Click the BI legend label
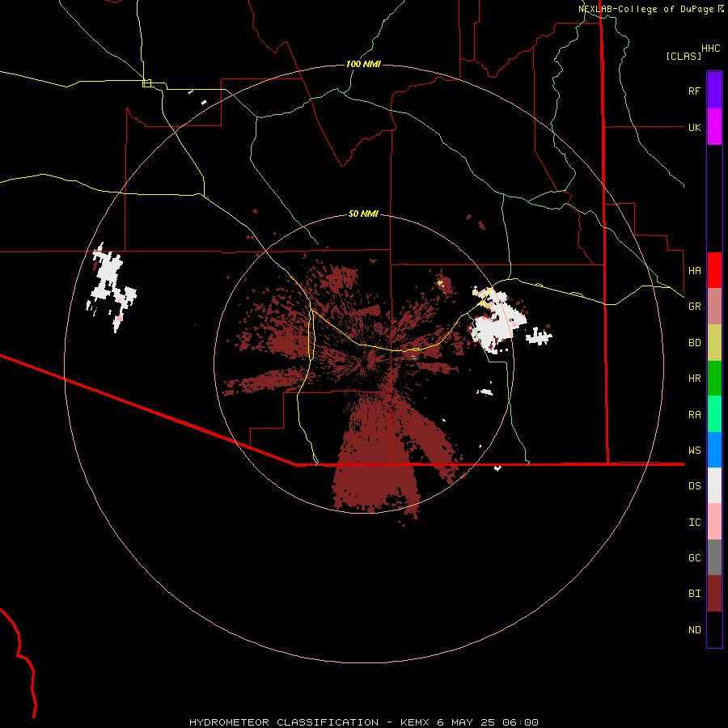The height and width of the screenshot is (728, 728). [x=694, y=594]
